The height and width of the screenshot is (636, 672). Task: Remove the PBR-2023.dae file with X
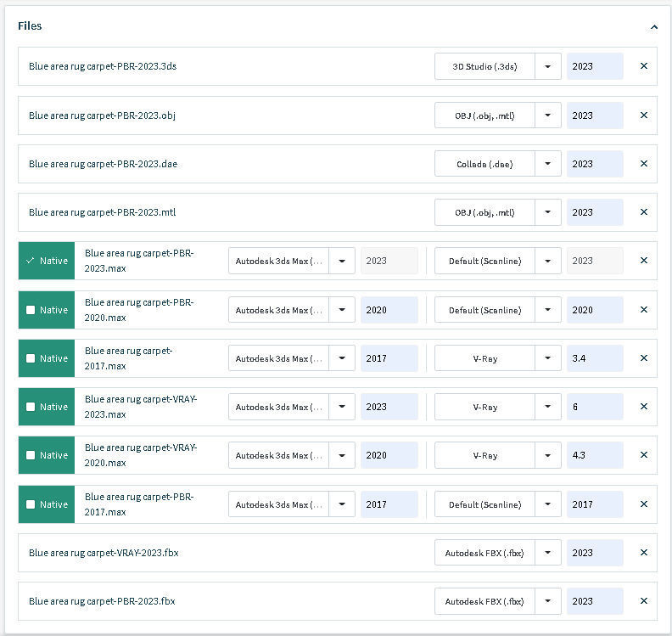(643, 164)
